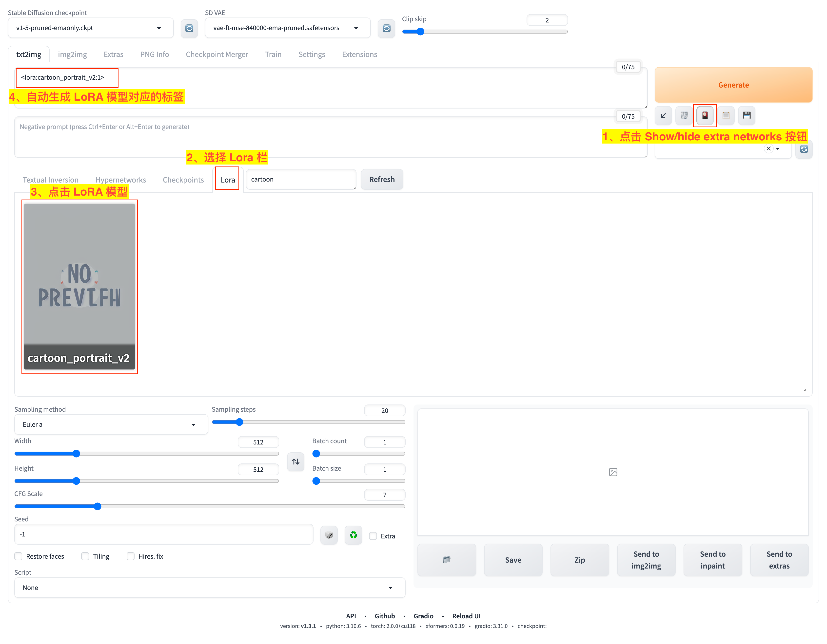Click the arrow icon to read generation parameters
The image size is (827, 644).
pos(663,116)
